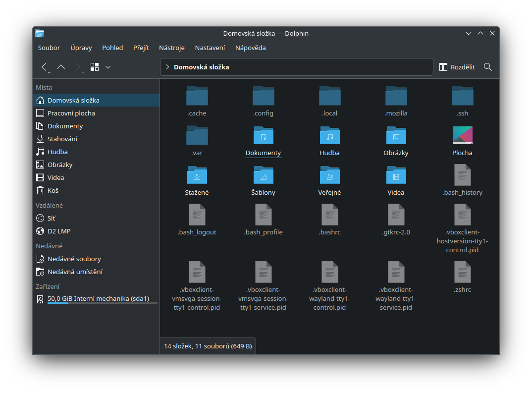Open Nedávné soubory in sidebar
The width and height of the screenshot is (532, 393).
click(x=74, y=259)
